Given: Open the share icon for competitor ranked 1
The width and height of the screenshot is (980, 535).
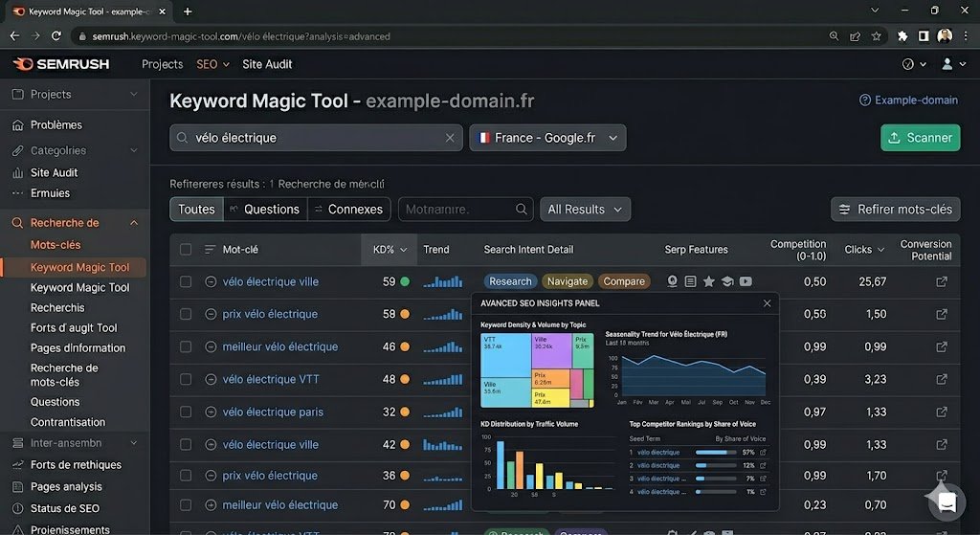Looking at the screenshot, I should pyautogui.click(x=763, y=452).
